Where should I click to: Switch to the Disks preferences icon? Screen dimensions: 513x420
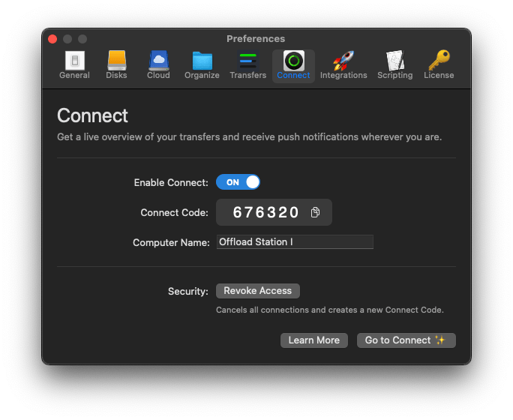click(116, 64)
